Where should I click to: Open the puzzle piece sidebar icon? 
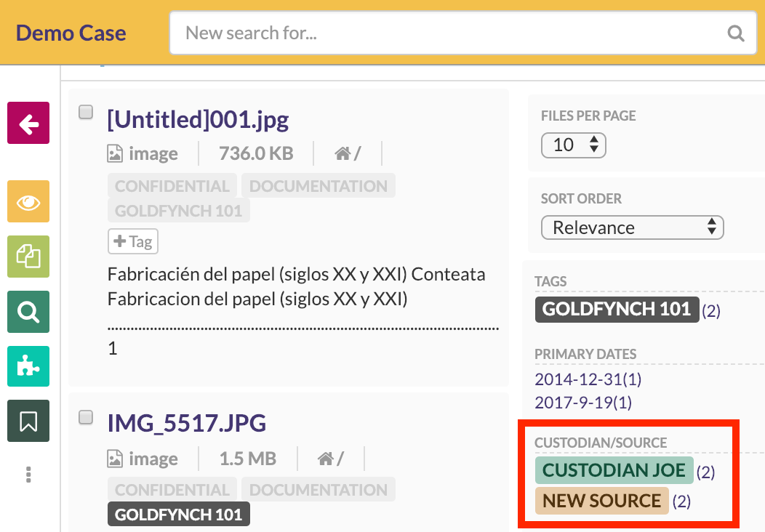[x=28, y=366]
